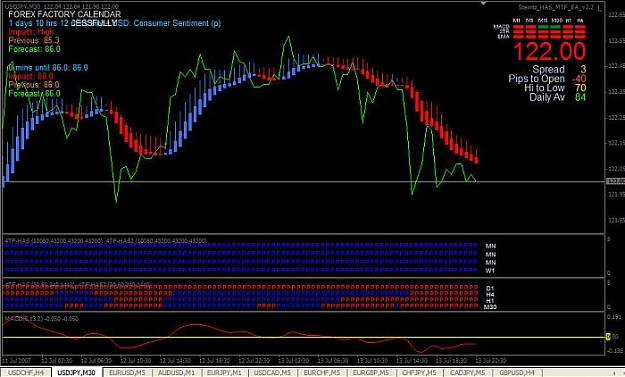Switch to the GBPUSD,H4 chart tab
Viewport: 625px width, 377px height.
click(x=517, y=373)
